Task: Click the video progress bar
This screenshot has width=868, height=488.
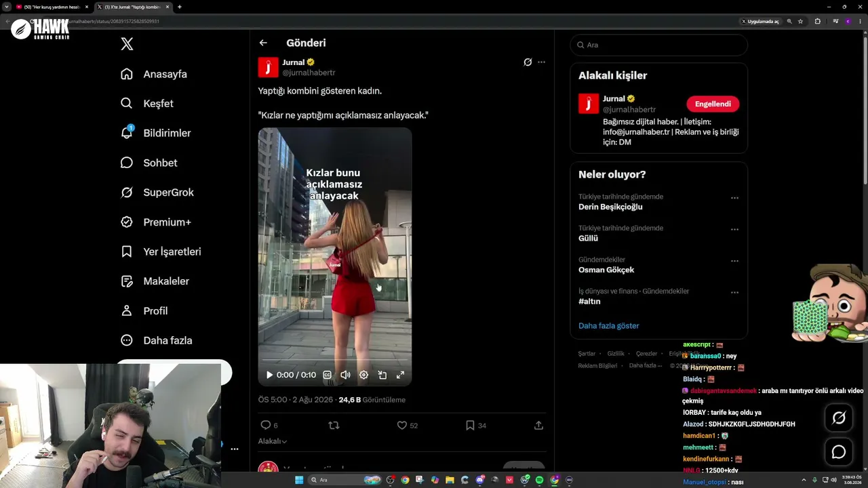Action: click(335, 360)
